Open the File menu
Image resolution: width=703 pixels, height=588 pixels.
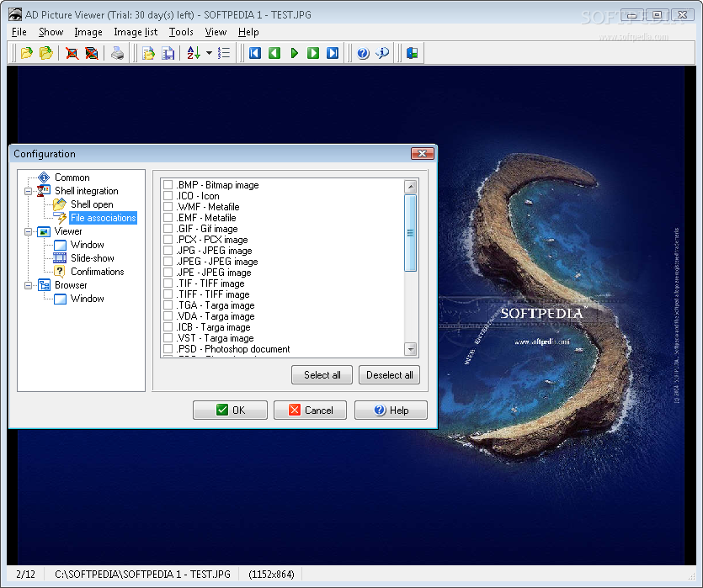19,32
